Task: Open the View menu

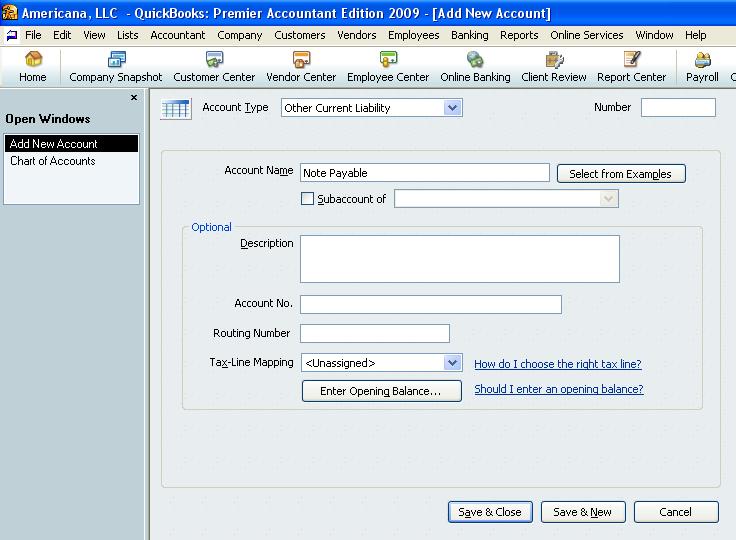Action: (x=94, y=35)
